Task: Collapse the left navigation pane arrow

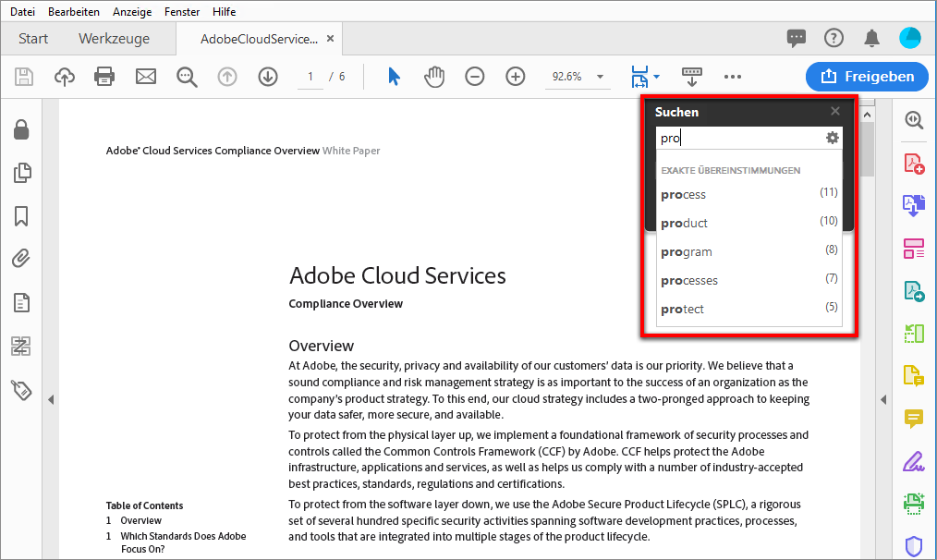Action: coord(51,399)
